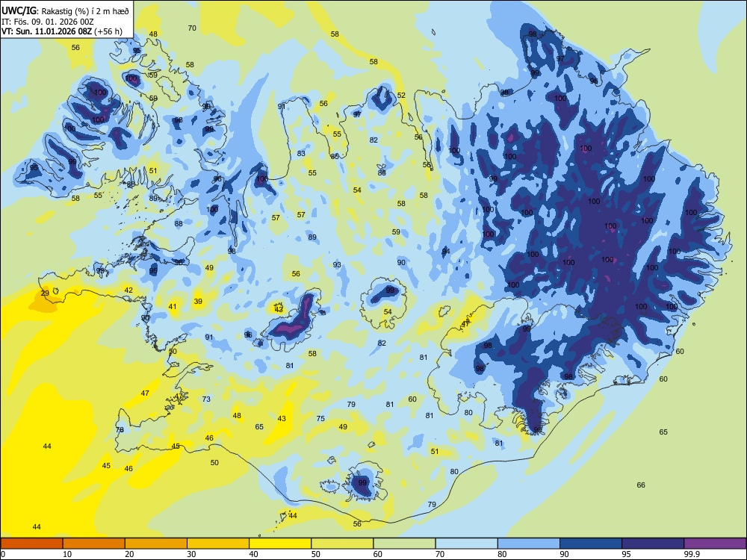Click the 83 humidity value
This screenshot has width=747, height=560.
click(301, 153)
